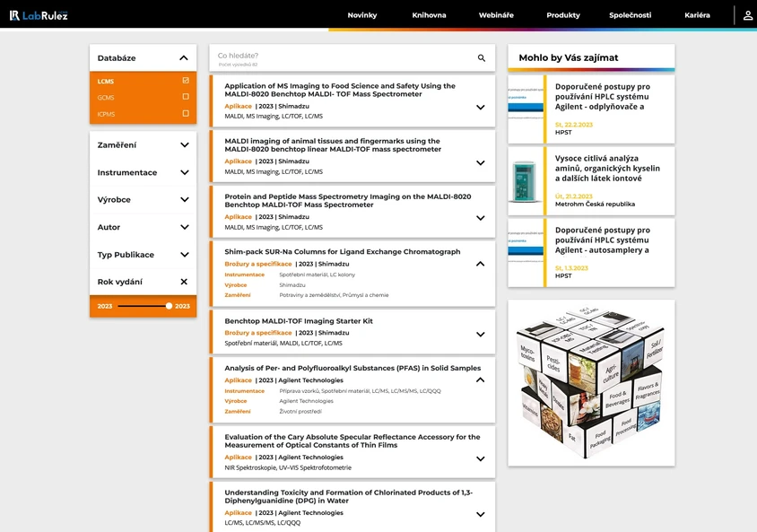757x532 pixels.
Task: Click 'Životní prostředí' in PFAS result
Action: [x=300, y=411]
